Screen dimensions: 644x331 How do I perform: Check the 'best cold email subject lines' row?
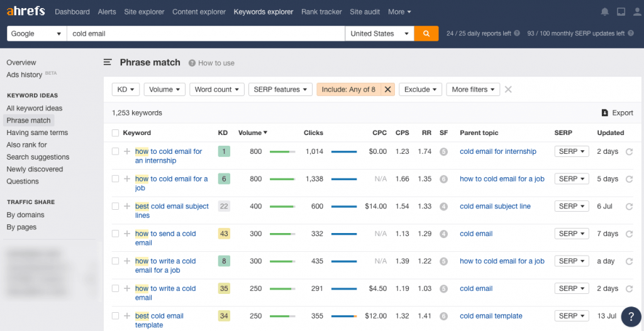[115, 206]
